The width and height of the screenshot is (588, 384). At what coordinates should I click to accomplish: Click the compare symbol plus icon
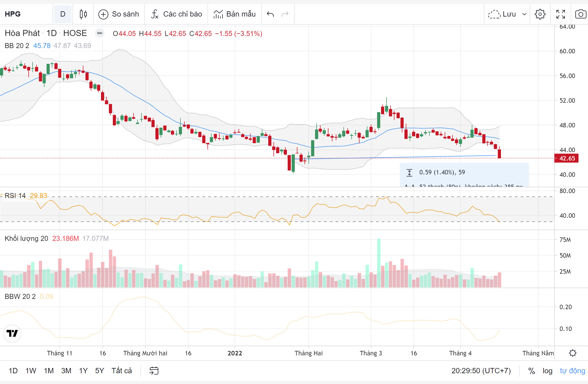pos(103,14)
